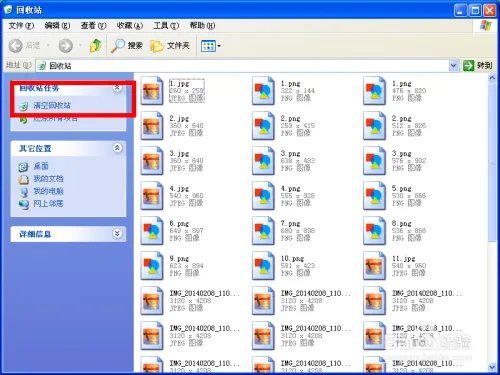Select the 7.png file icon
500x375 pixels.
(x=263, y=230)
